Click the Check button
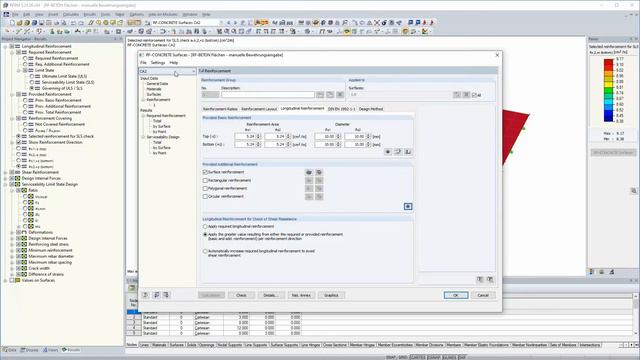Image resolution: width=640 pixels, height=360 pixels. click(x=241, y=295)
